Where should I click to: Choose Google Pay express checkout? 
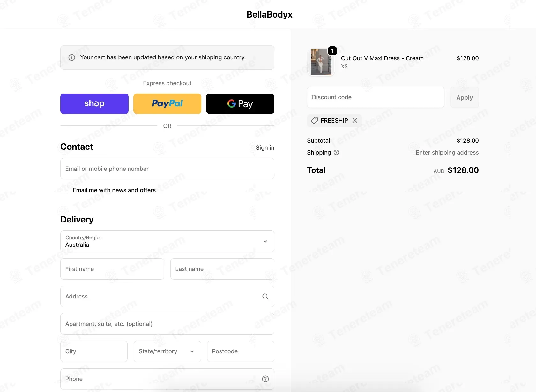[x=240, y=104]
